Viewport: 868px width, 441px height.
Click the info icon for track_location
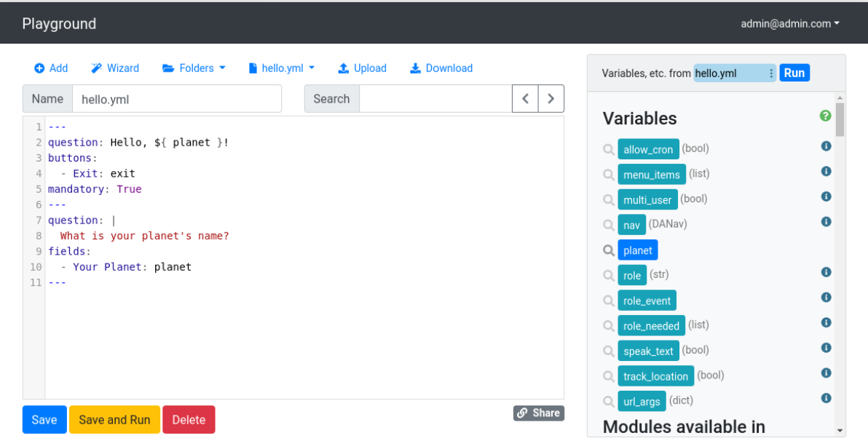[826, 373]
